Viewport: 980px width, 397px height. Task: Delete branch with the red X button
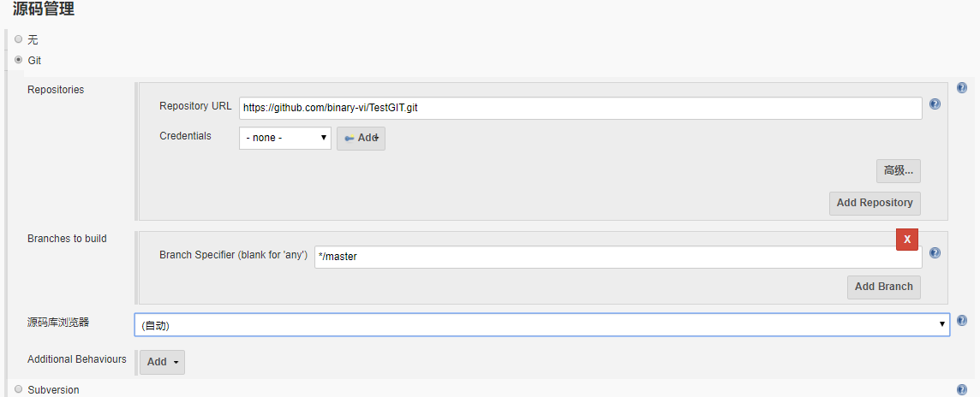pos(907,240)
